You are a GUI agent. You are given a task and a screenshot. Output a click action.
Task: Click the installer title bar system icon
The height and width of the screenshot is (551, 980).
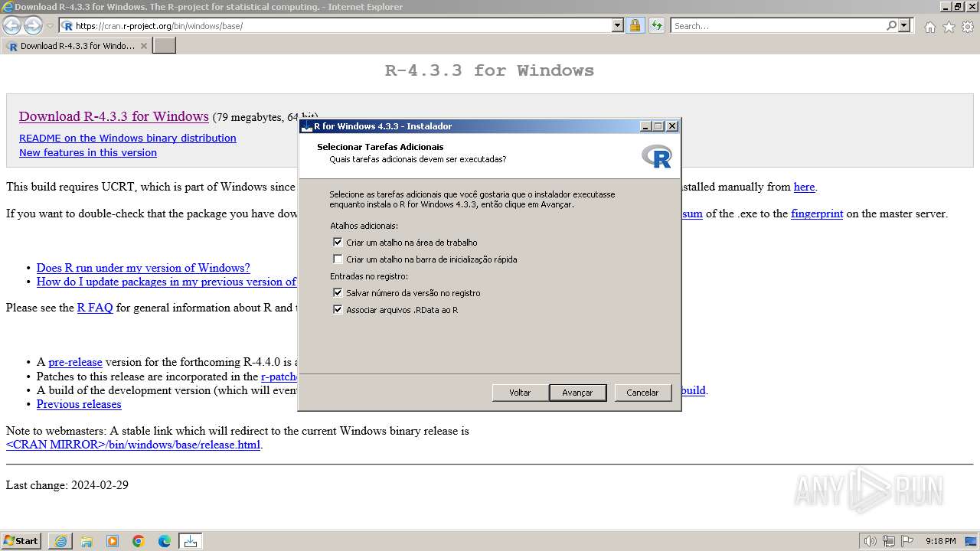[307, 126]
